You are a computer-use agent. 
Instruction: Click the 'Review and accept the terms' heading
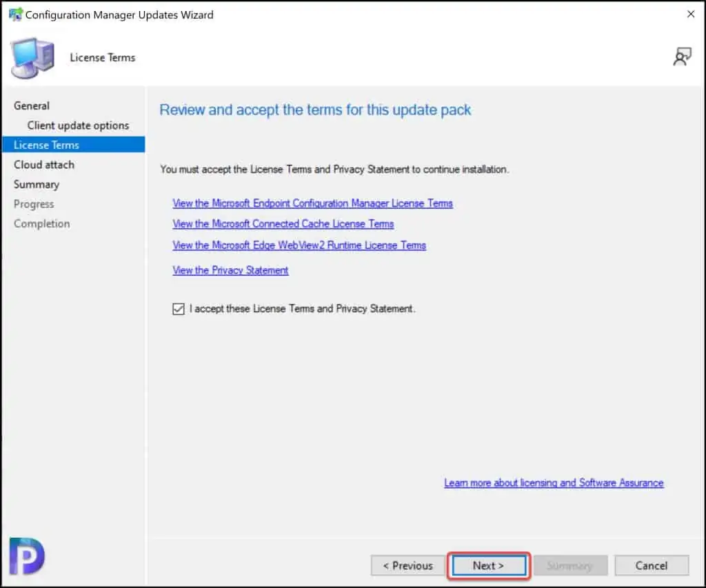tap(315, 110)
